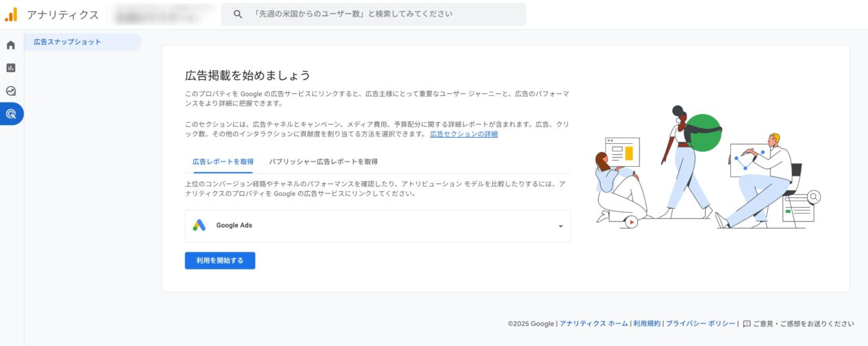Click the Google Analytics logo

(11, 14)
